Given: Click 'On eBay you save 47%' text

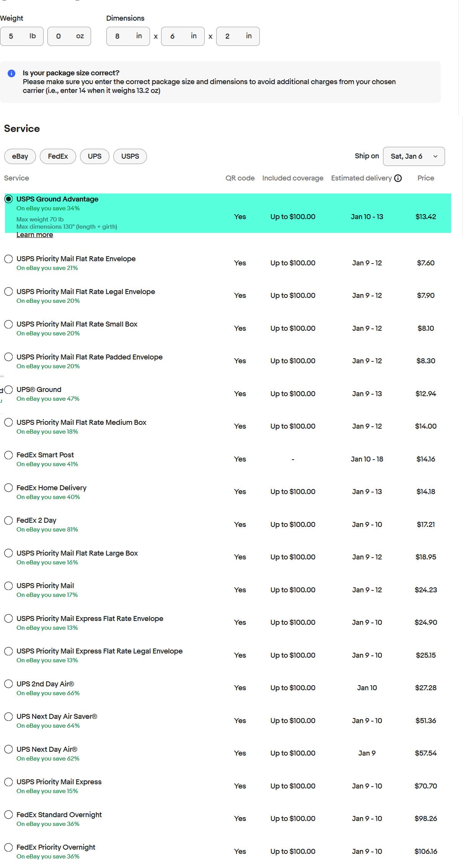Looking at the screenshot, I should (x=48, y=399).
